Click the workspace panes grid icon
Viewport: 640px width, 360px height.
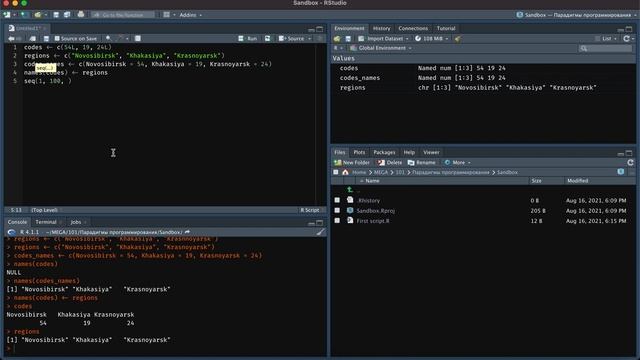tap(167, 15)
